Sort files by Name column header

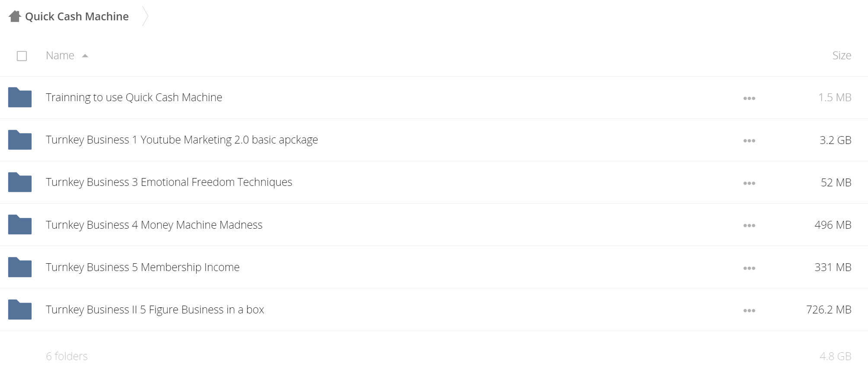[60, 55]
